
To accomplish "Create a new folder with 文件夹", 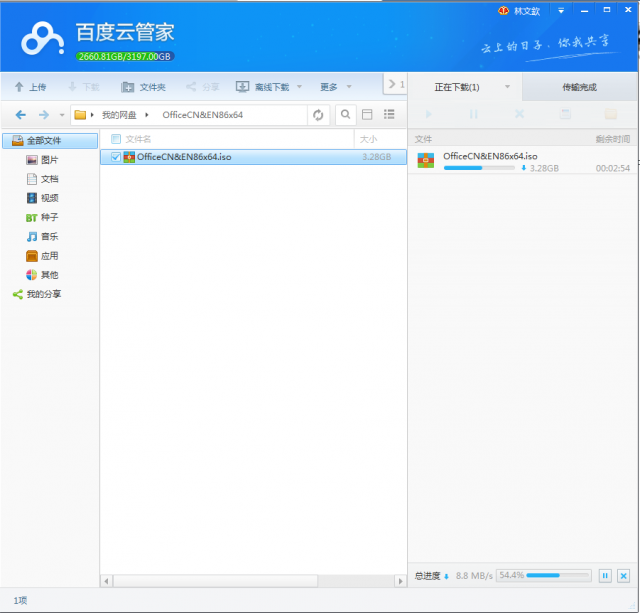I will (x=144, y=87).
